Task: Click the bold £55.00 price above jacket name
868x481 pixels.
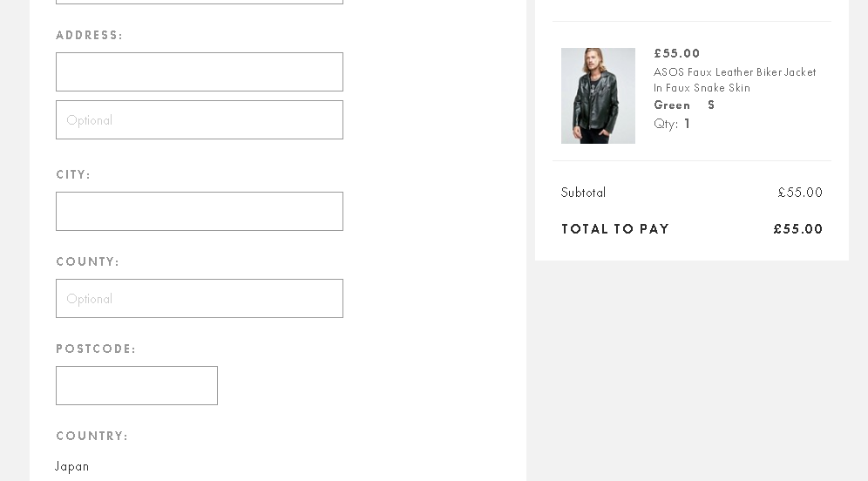Action: click(677, 53)
